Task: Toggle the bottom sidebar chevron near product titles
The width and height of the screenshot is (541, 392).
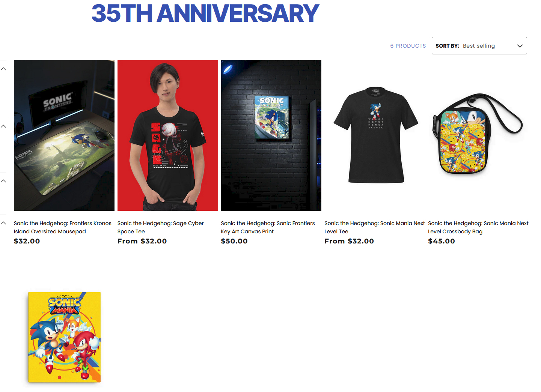Action: tap(3, 223)
